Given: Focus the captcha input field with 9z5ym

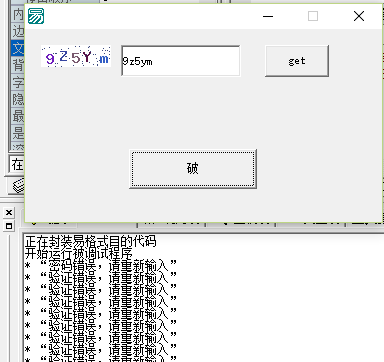Looking at the screenshot, I should click(x=181, y=61).
